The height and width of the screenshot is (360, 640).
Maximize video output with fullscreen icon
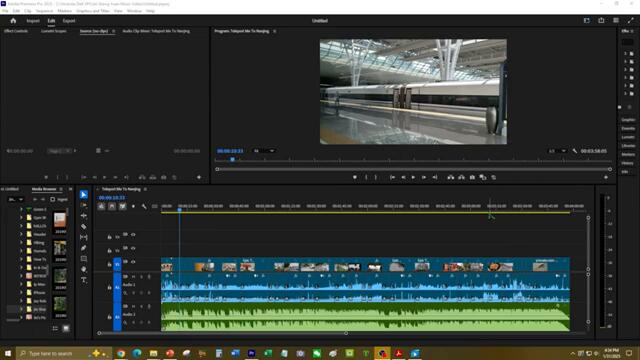click(631, 20)
